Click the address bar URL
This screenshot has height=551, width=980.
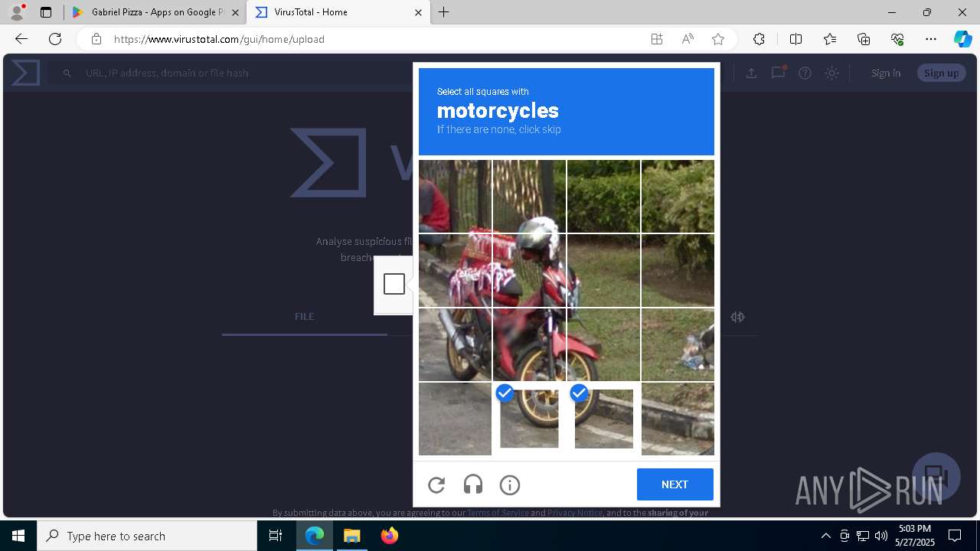tap(219, 39)
